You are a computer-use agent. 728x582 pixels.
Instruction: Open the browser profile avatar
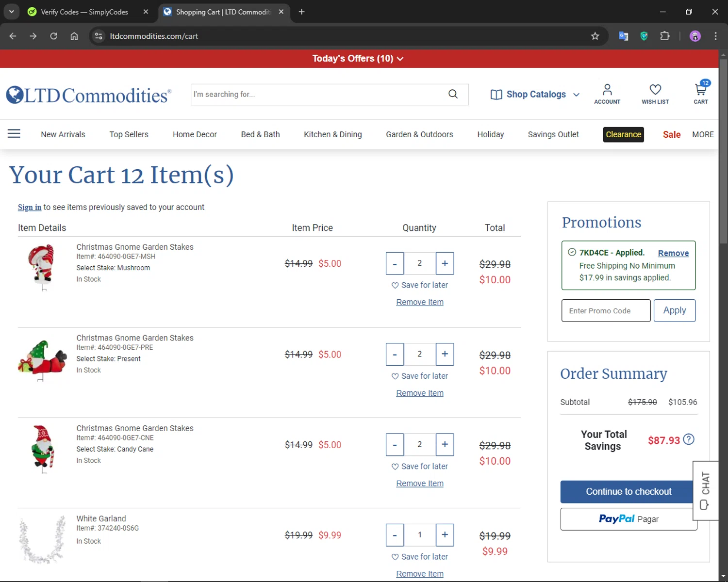695,36
